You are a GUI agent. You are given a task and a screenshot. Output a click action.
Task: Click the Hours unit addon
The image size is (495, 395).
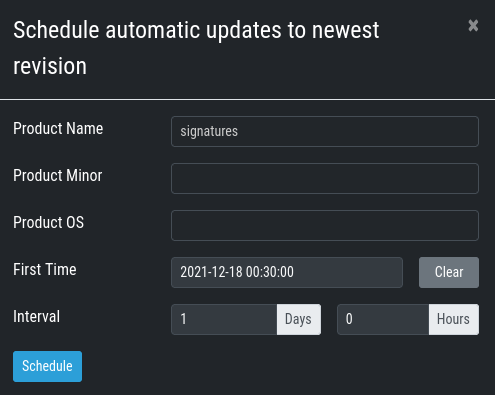(x=454, y=319)
